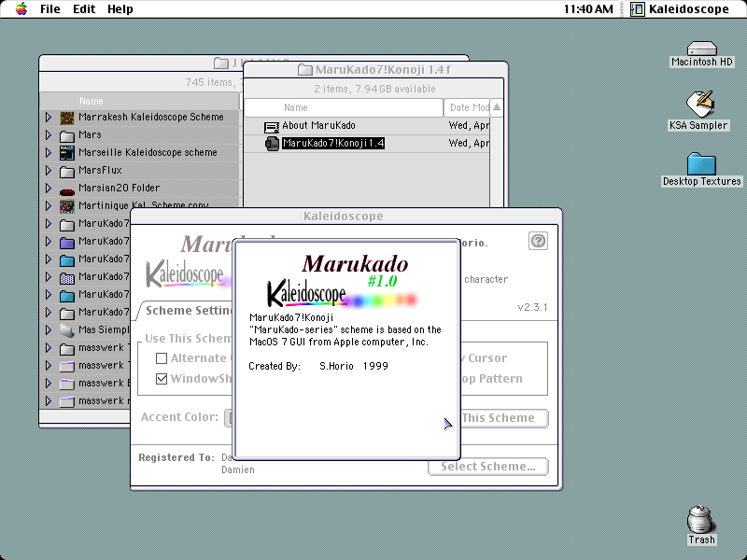747x560 pixels.
Task: Uncheck the WindowShade checkbox
Action: (x=162, y=379)
